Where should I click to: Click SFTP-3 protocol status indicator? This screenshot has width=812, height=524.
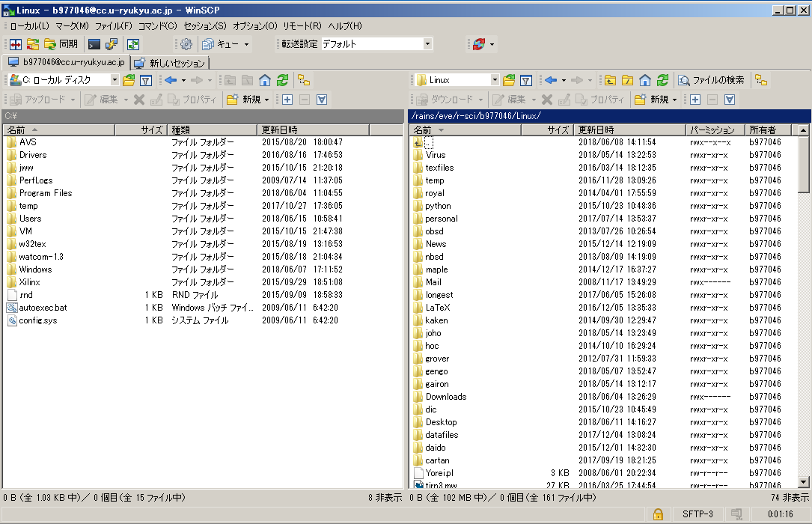(697, 514)
